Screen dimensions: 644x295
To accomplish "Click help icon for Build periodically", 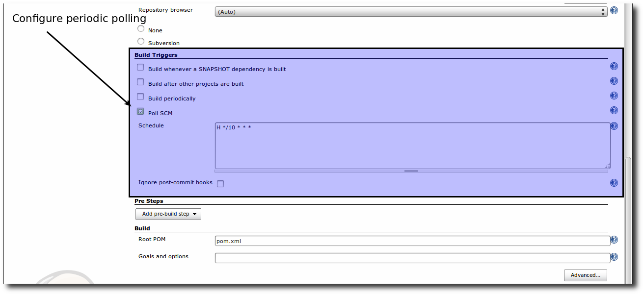I will click(614, 95).
